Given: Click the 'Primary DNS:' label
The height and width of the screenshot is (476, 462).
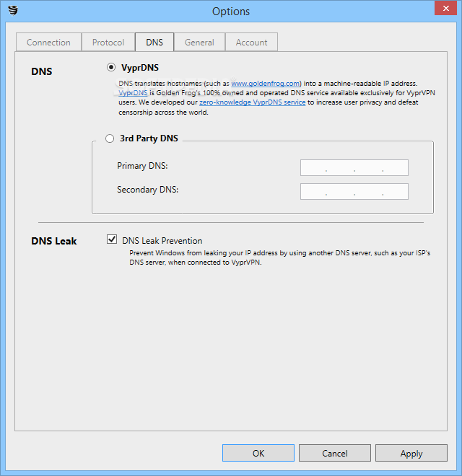Looking at the screenshot, I should pos(142,166).
